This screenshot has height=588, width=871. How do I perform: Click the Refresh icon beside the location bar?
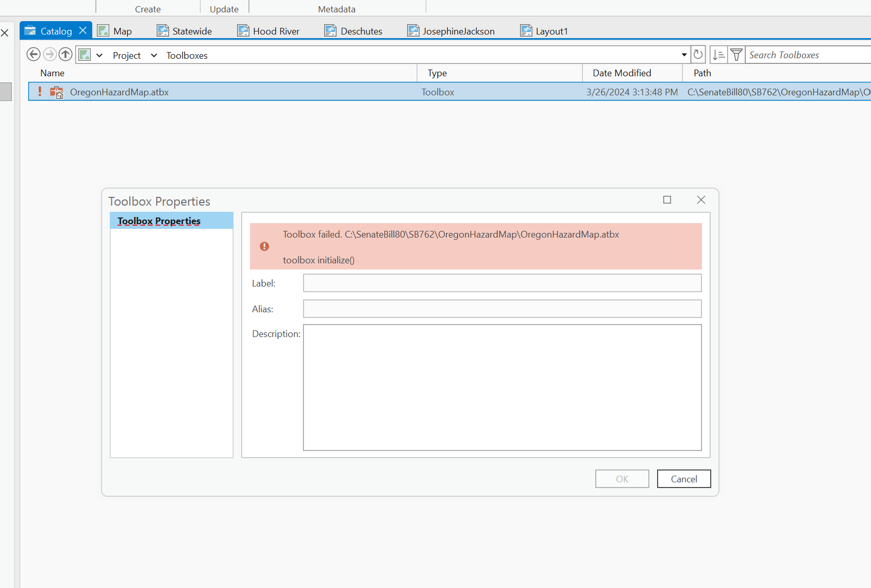pyautogui.click(x=698, y=54)
